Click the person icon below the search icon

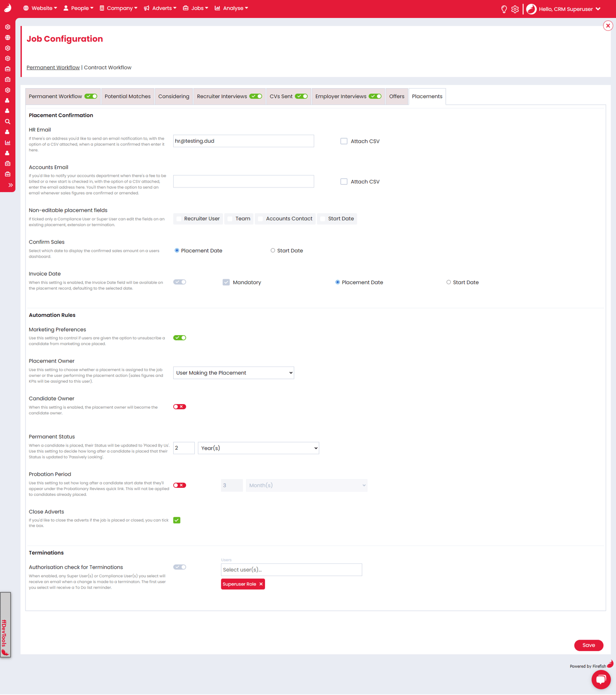(7, 132)
